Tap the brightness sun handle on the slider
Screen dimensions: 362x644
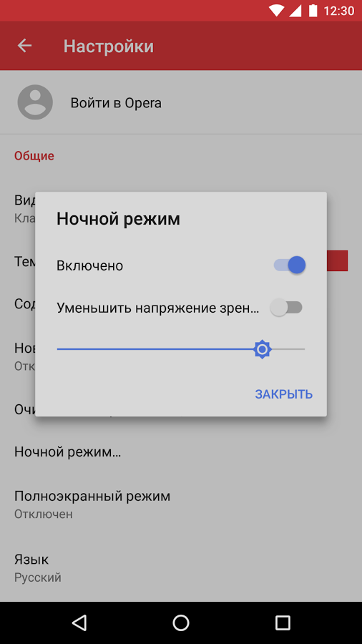pos(262,349)
